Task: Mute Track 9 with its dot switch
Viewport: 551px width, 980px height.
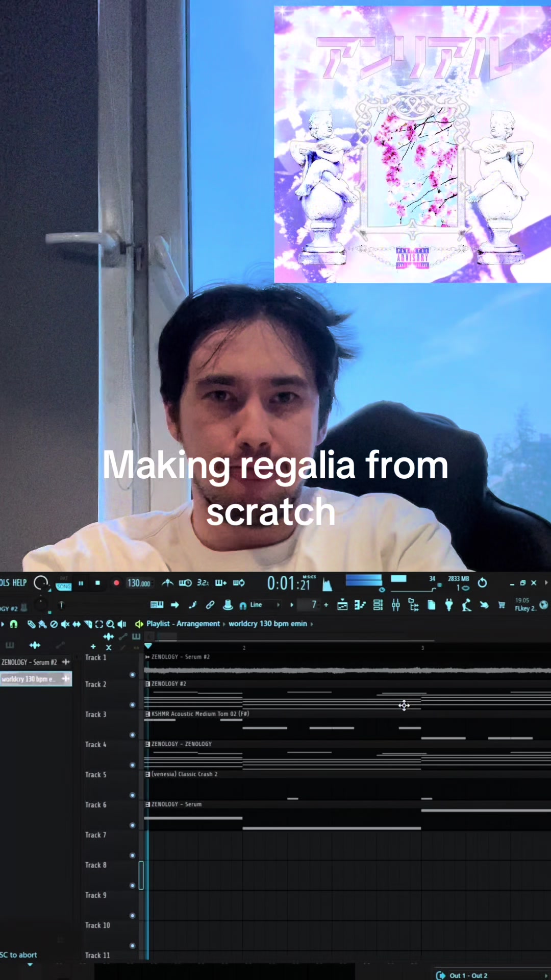Action: [133, 916]
